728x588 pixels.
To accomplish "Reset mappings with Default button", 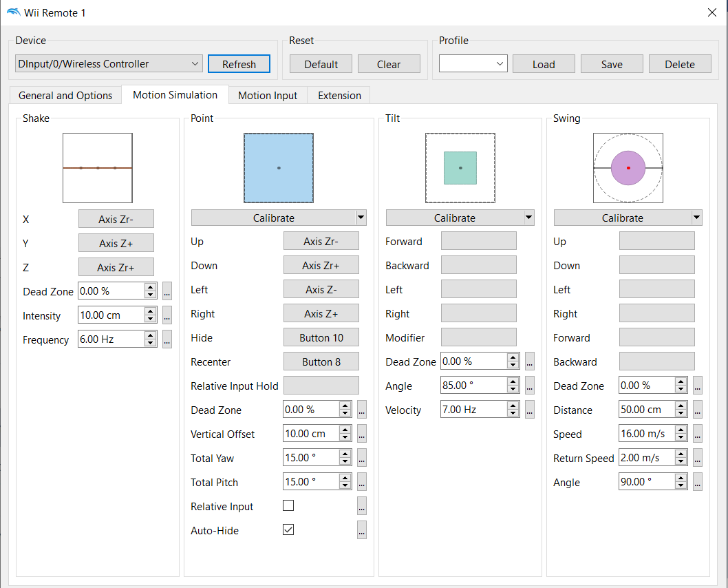I will click(x=321, y=64).
